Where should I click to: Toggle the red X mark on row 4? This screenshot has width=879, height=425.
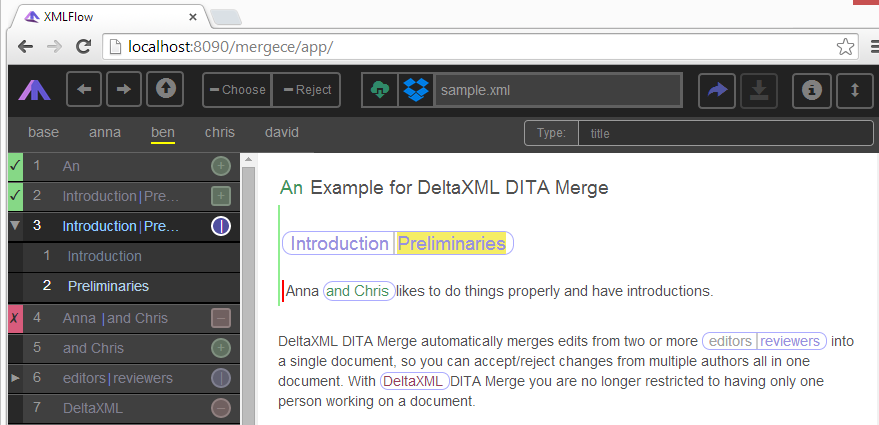click(15, 318)
